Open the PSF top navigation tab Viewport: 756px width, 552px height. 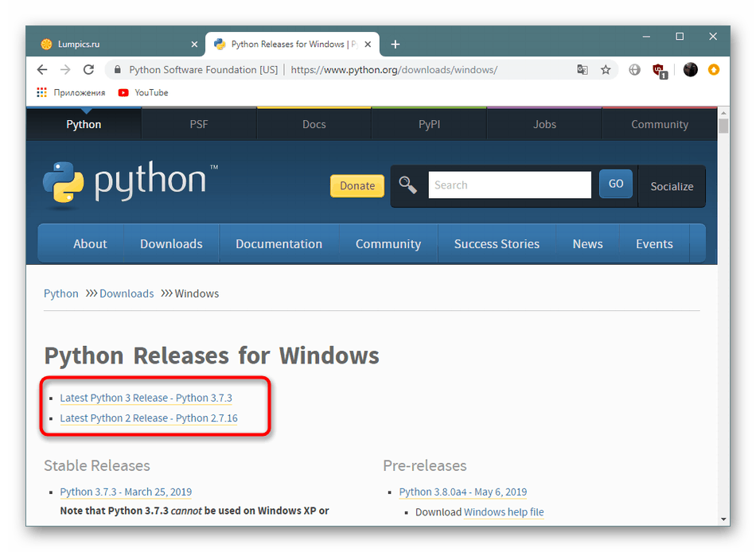point(199,124)
